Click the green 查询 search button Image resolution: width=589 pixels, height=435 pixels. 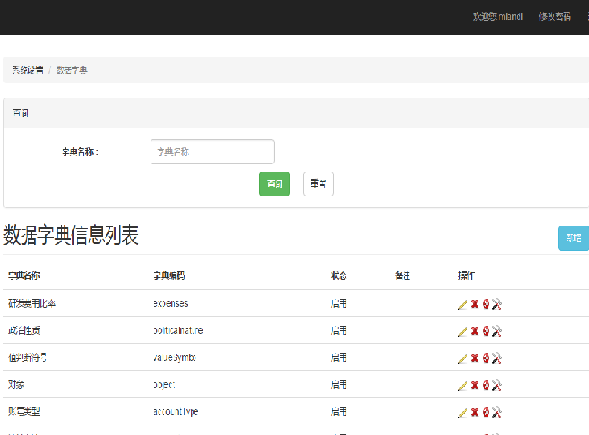click(274, 184)
